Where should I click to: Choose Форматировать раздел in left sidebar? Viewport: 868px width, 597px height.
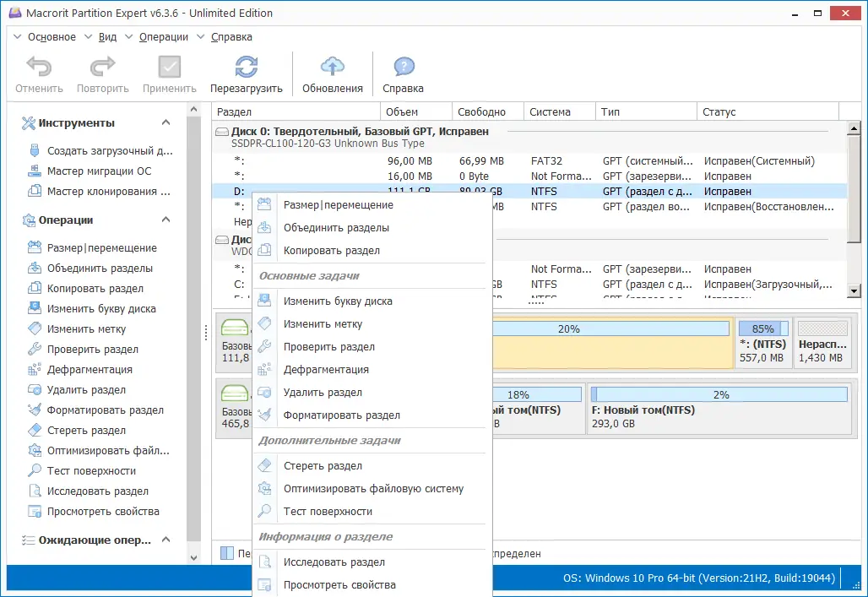pyautogui.click(x=105, y=410)
